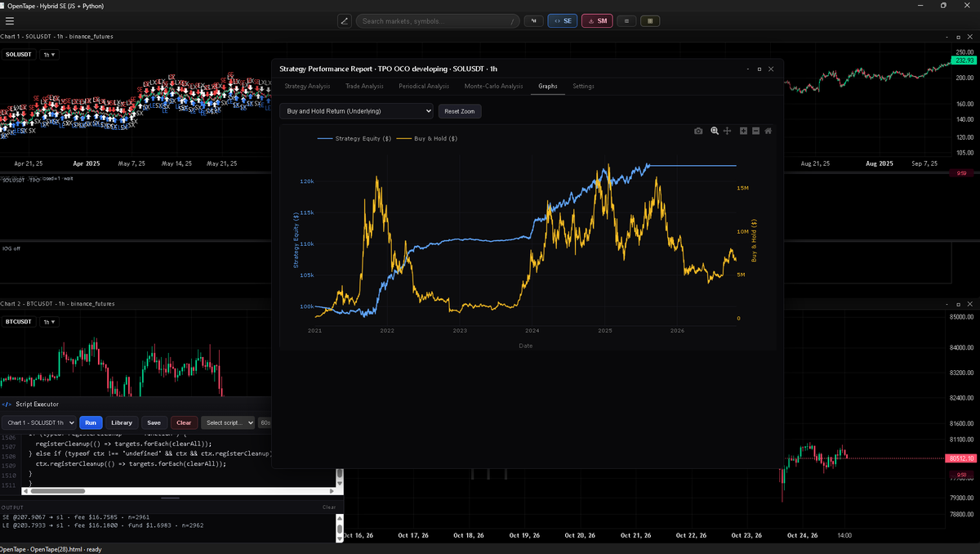The width and height of the screenshot is (980, 554).
Task: Open the Chart 1 - SOLUSDT 1h target dropdown
Action: (39, 422)
